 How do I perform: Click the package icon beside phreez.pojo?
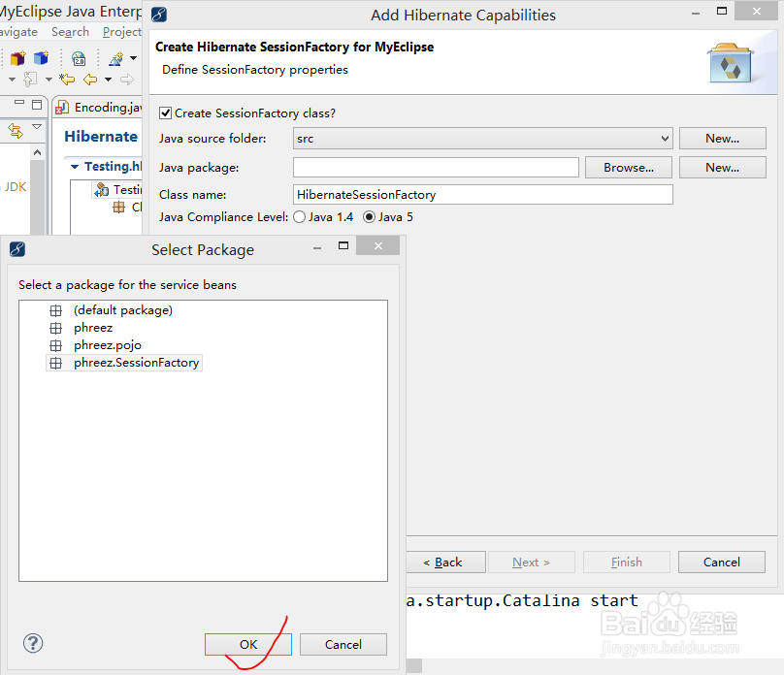point(56,346)
